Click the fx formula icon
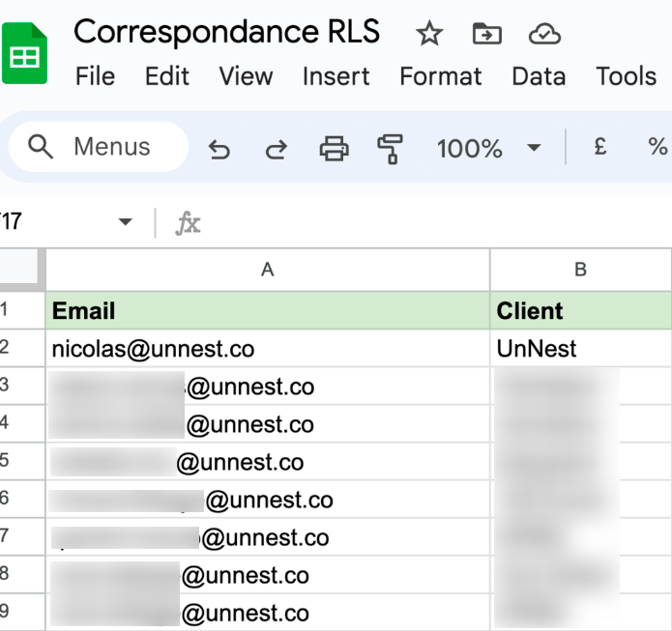672x631 pixels. click(189, 223)
